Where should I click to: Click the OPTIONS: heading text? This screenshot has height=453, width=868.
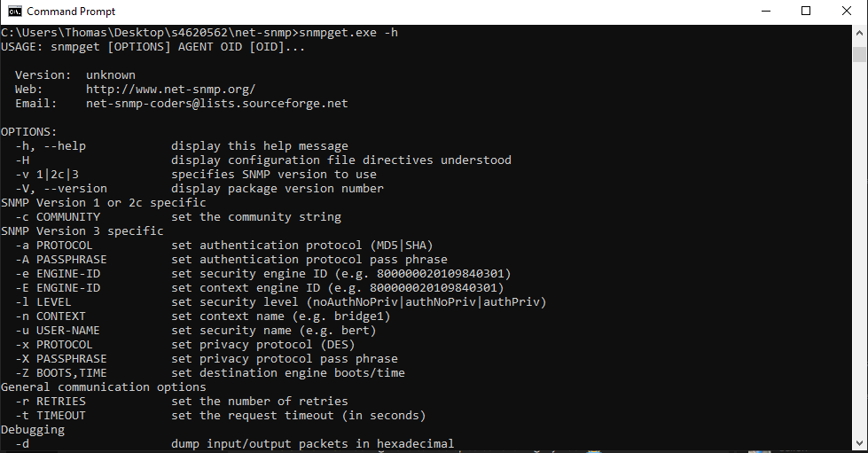28,132
